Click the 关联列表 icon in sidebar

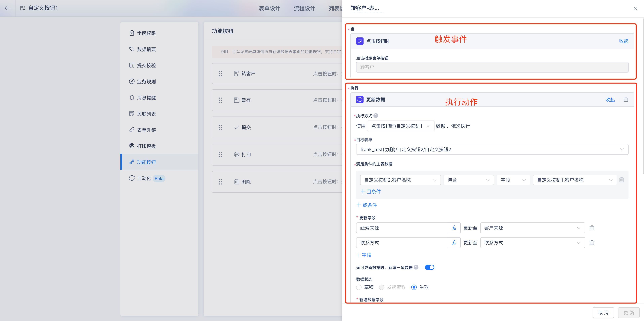(132, 113)
